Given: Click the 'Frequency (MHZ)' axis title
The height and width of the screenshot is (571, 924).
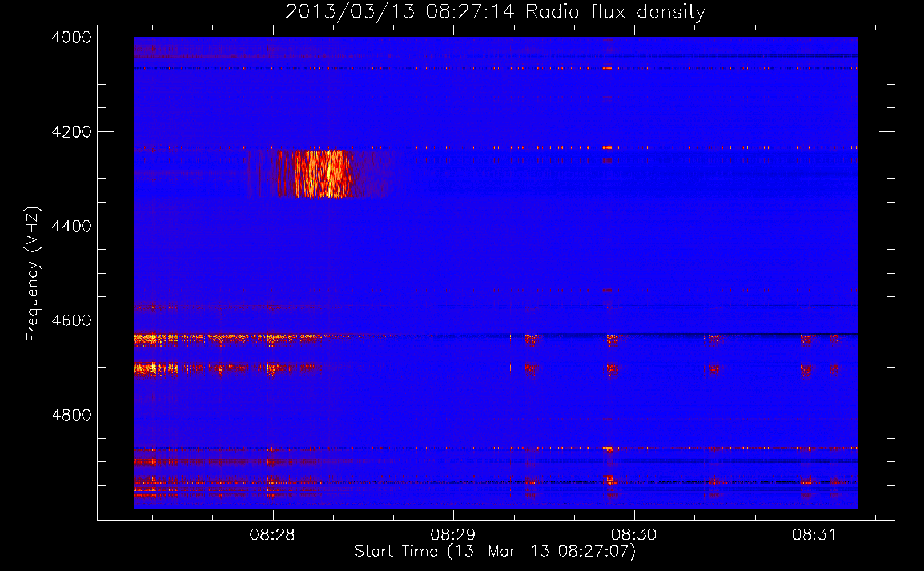Looking at the screenshot, I should pyautogui.click(x=33, y=274).
